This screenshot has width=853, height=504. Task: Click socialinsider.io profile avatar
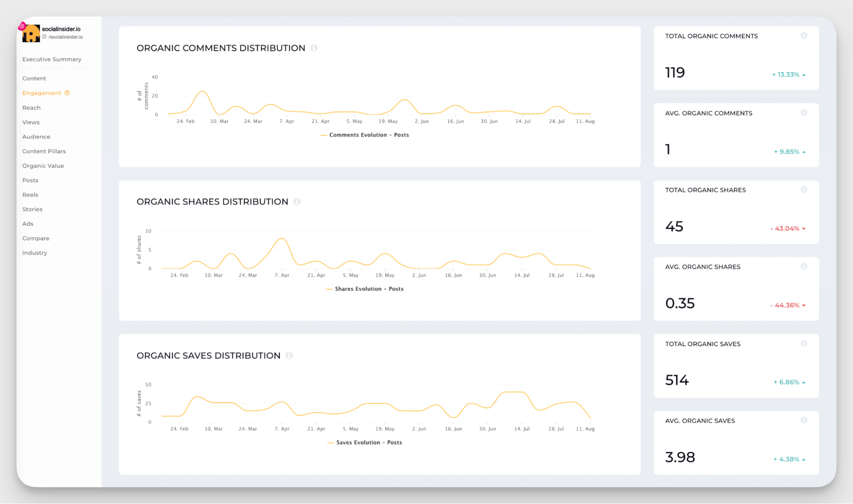tap(31, 33)
